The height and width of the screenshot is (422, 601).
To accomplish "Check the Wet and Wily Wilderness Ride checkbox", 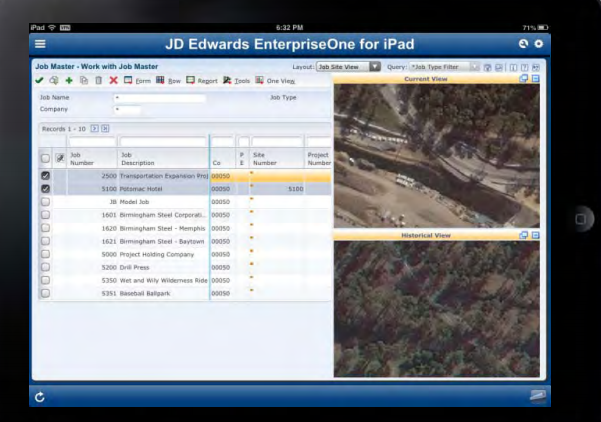I will pos(45,280).
